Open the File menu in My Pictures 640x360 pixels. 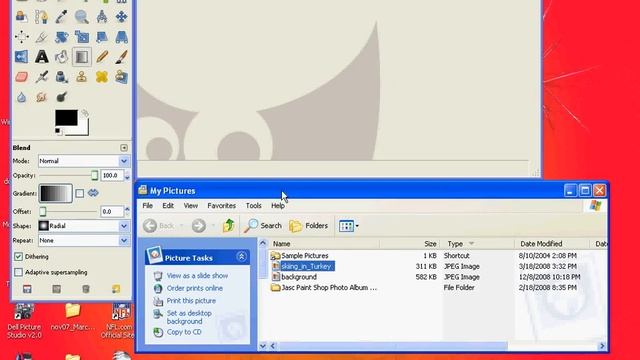147,206
